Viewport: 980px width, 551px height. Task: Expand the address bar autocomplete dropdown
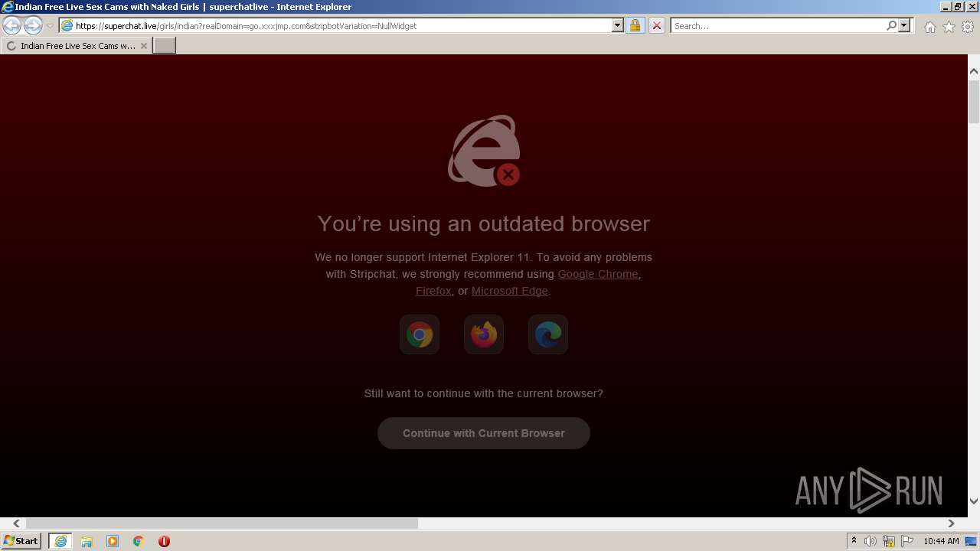click(x=618, y=25)
